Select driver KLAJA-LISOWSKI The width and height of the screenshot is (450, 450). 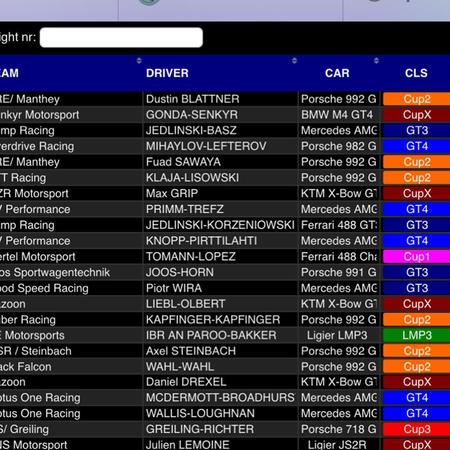click(x=192, y=178)
